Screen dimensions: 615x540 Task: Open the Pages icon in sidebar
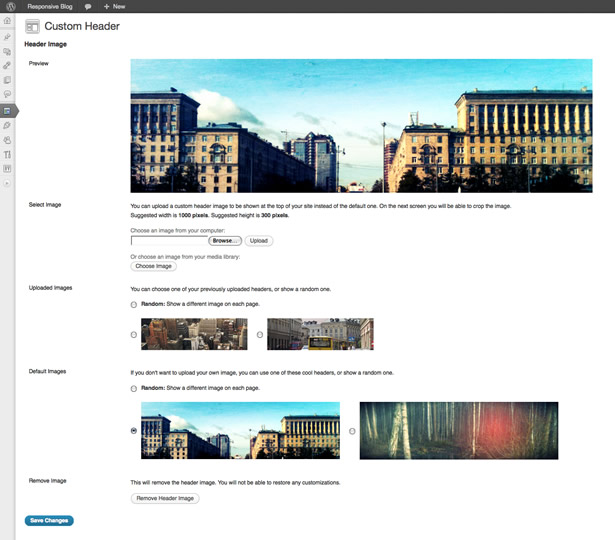[x=7, y=80]
